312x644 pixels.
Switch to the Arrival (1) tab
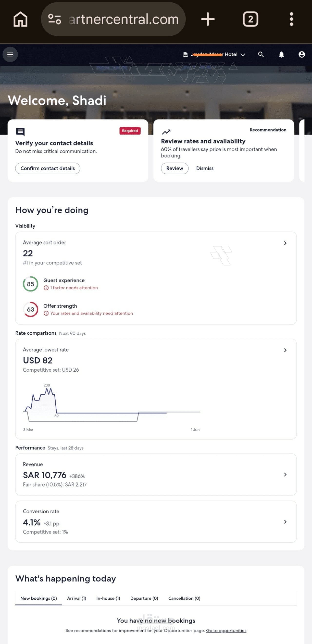77,598
